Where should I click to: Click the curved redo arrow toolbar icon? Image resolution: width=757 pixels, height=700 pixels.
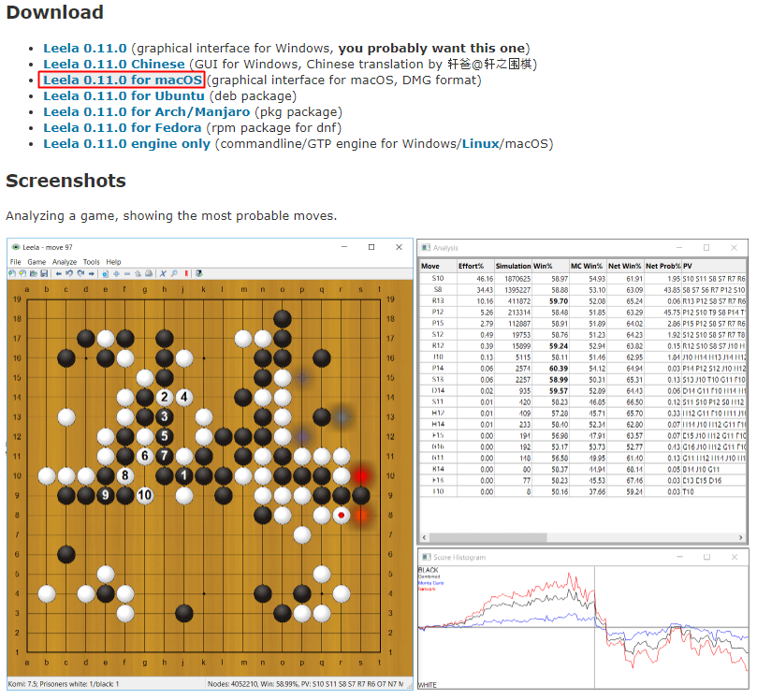pos(80,273)
